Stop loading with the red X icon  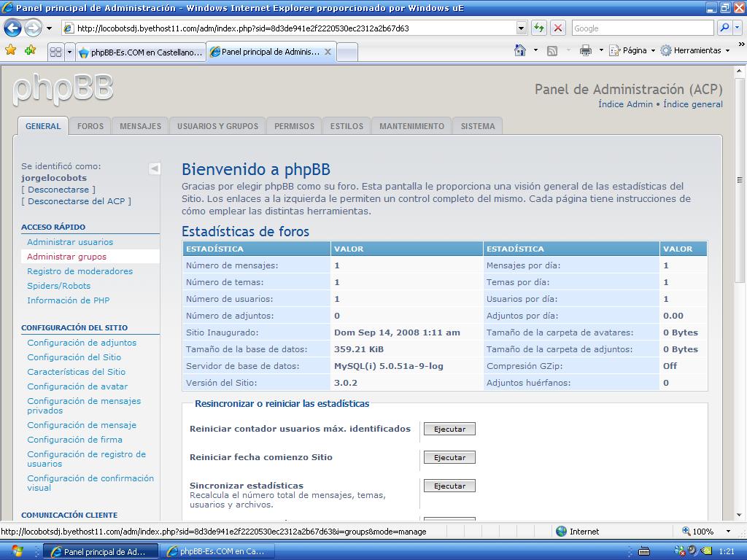coord(558,28)
